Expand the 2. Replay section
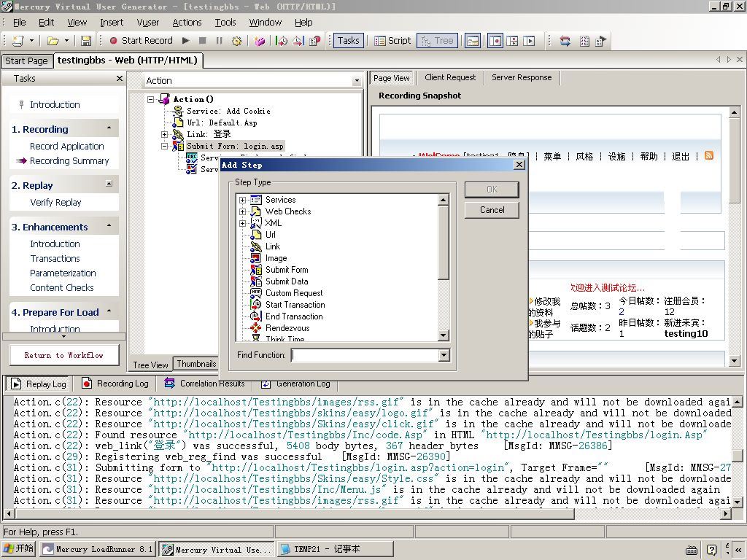Screen dimensions: 747x560 [109, 184]
